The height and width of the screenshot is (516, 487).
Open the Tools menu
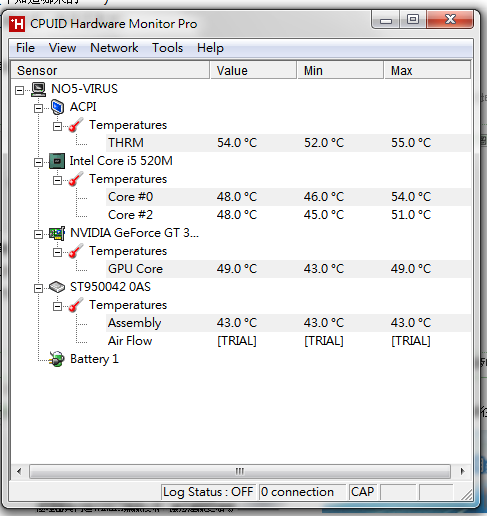tap(167, 48)
